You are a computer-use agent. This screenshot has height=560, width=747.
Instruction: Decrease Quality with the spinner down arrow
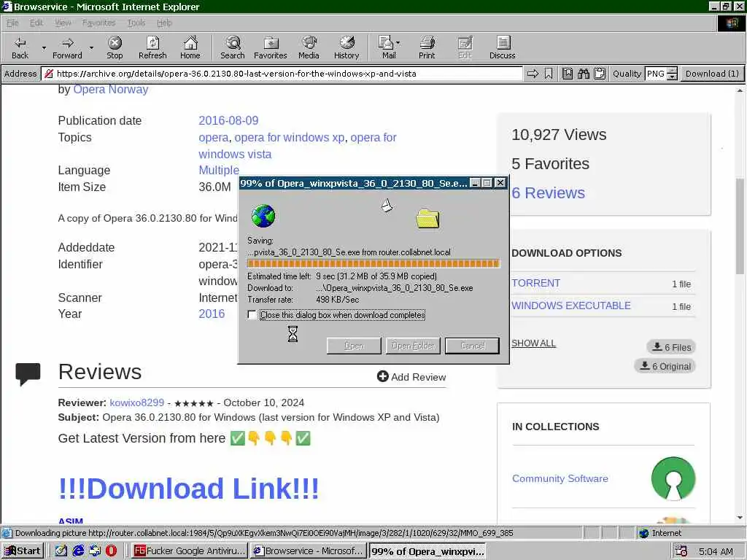coord(672,77)
